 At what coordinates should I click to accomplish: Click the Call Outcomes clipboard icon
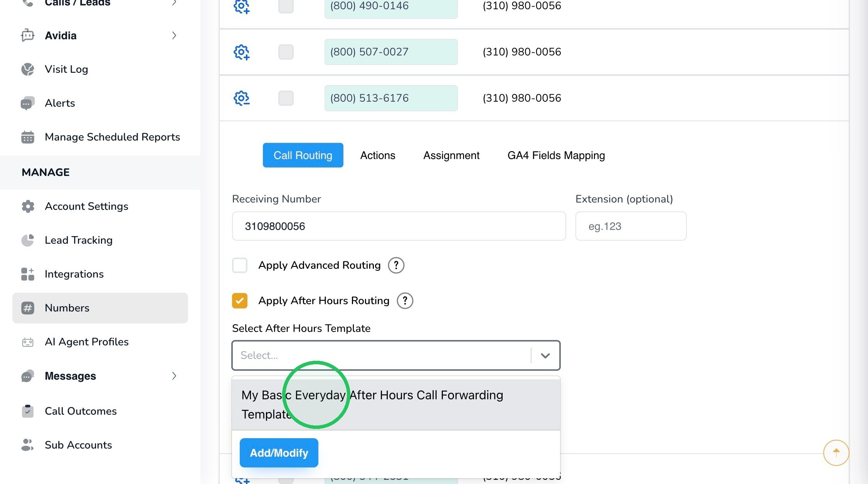[28, 411]
